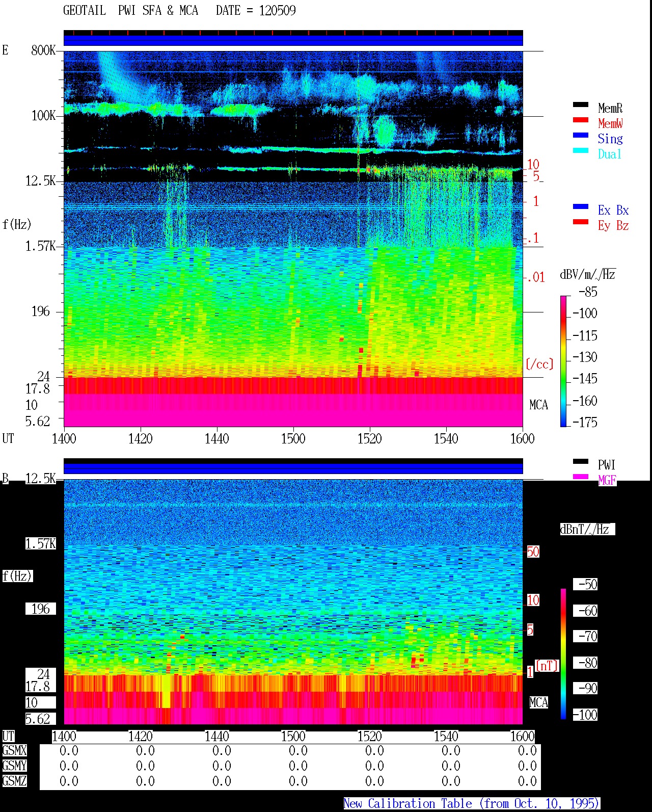
Task: Click the MemR legend label
Action: click(610, 108)
